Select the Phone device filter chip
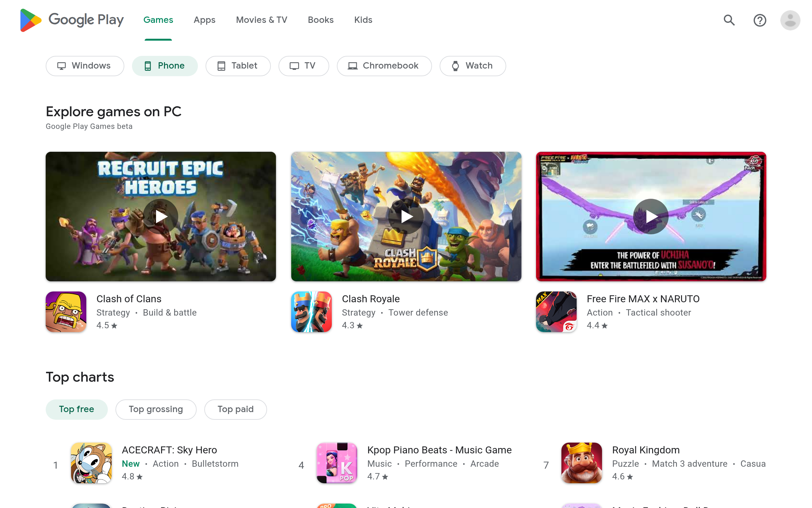Screen dimensions: 812x508 [165, 66]
